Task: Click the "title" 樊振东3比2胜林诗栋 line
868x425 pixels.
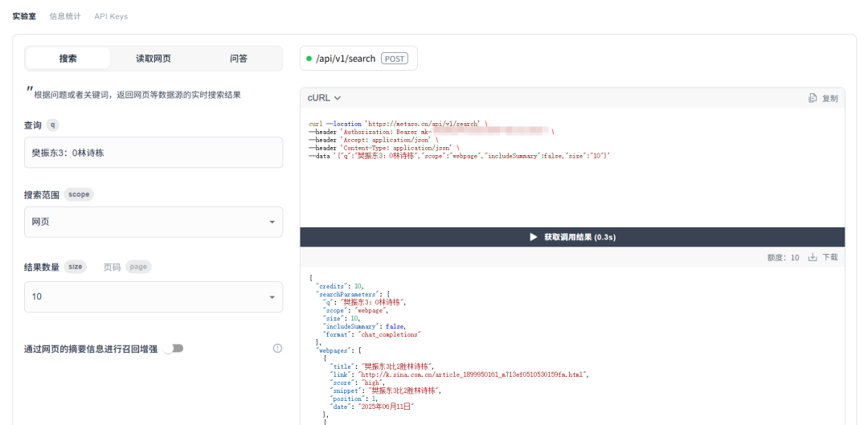Action: click(382, 366)
